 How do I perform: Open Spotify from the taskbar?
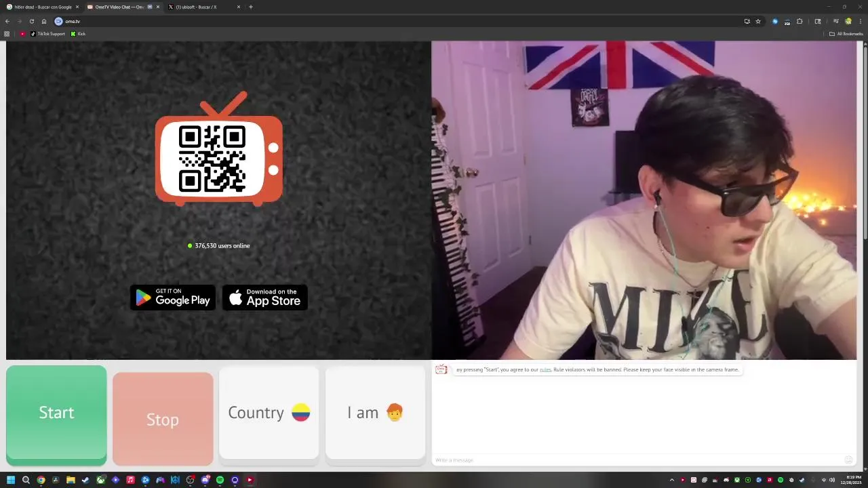click(x=220, y=480)
